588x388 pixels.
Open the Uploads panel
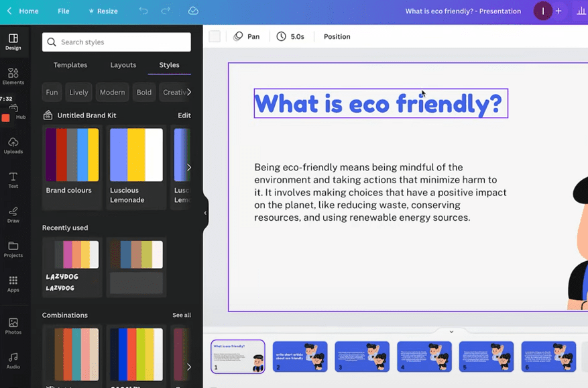point(13,146)
